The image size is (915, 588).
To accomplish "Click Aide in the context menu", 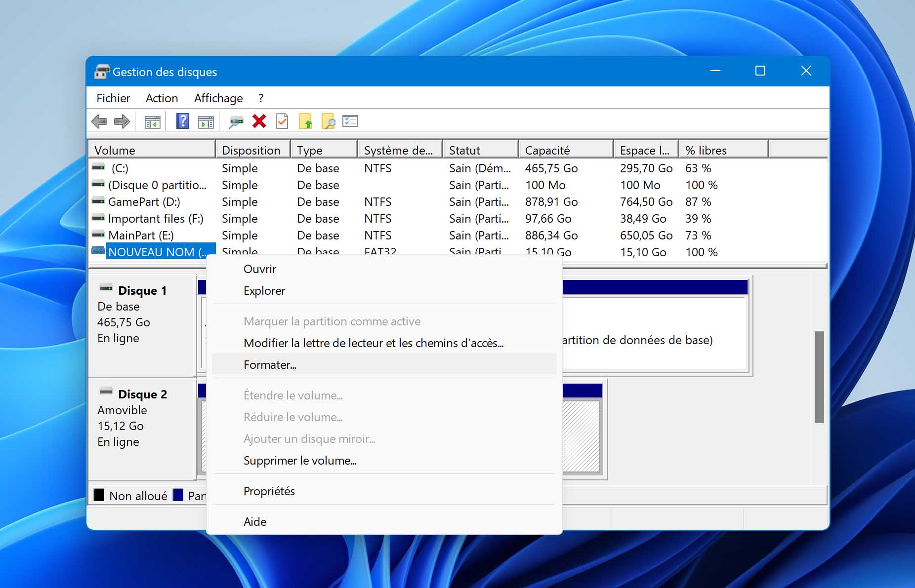I will pyautogui.click(x=384, y=522).
